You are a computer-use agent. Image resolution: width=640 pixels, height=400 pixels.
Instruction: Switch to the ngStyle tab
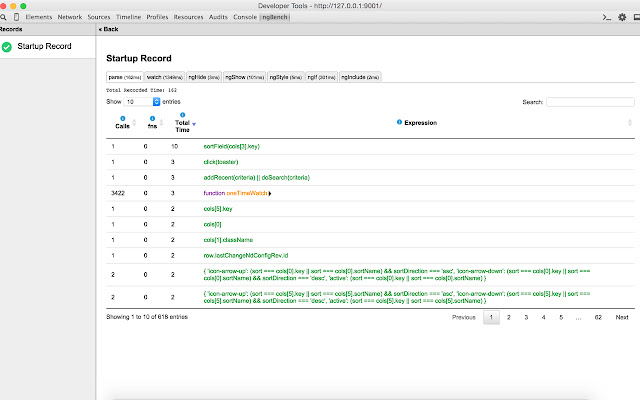click(286, 77)
